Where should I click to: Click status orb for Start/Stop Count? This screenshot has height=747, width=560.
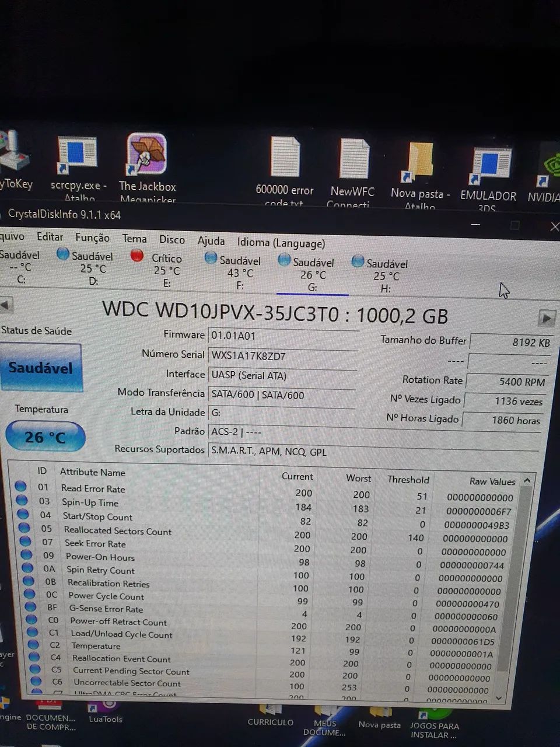(x=23, y=514)
